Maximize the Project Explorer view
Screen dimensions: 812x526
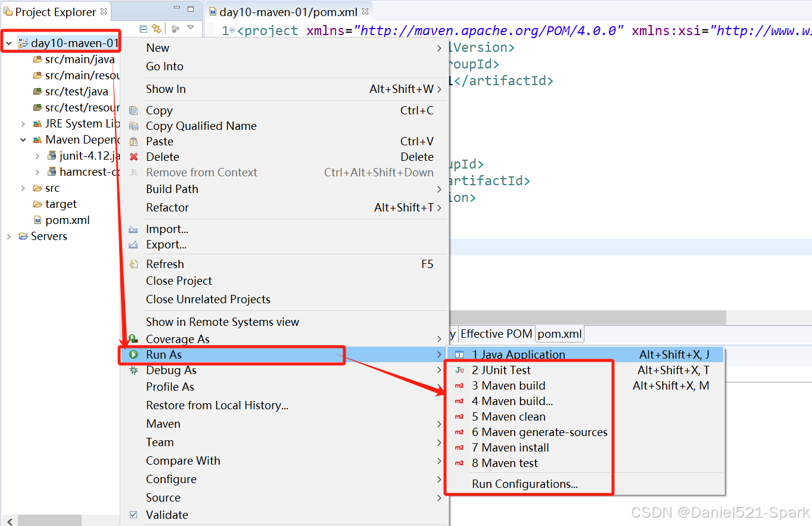click(191, 9)
